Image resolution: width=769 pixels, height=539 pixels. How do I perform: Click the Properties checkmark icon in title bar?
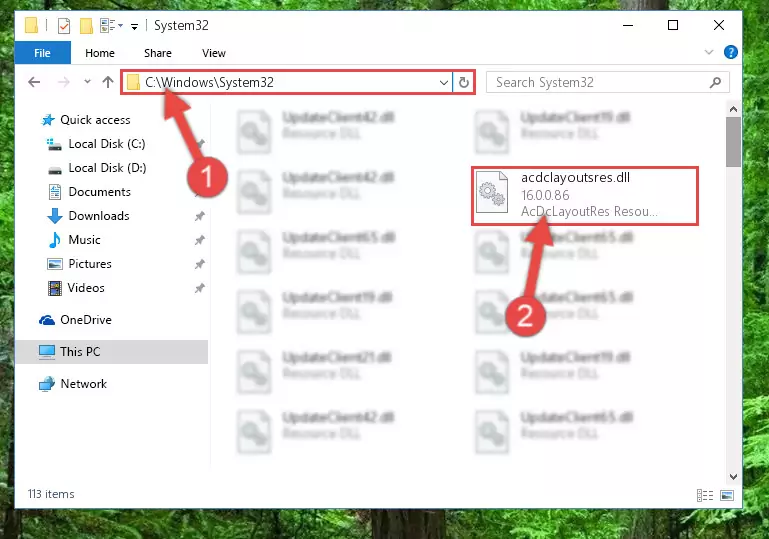[64, 26]
